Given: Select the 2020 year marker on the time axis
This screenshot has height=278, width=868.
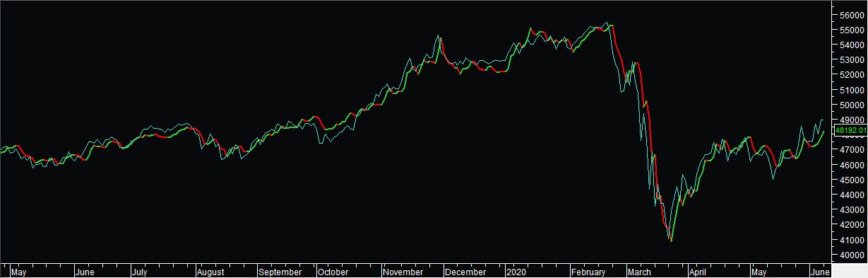Looking at the screenshot, I should [516, 272].
